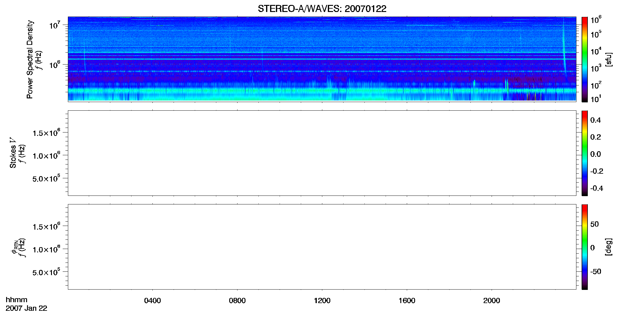Screen dimensions: 644x332
Task: Click the "[sfu]" colorbar unit label
Action: [x=608, y=59]
